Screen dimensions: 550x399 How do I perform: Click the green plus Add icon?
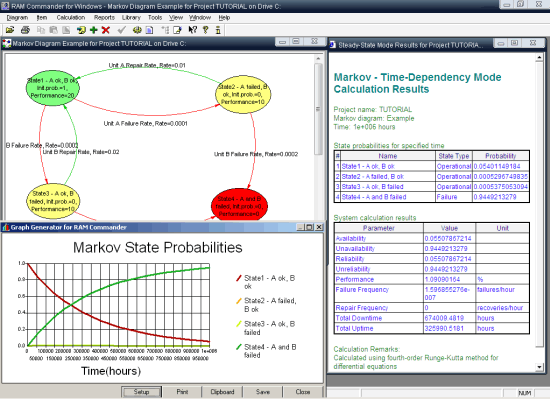94,30
